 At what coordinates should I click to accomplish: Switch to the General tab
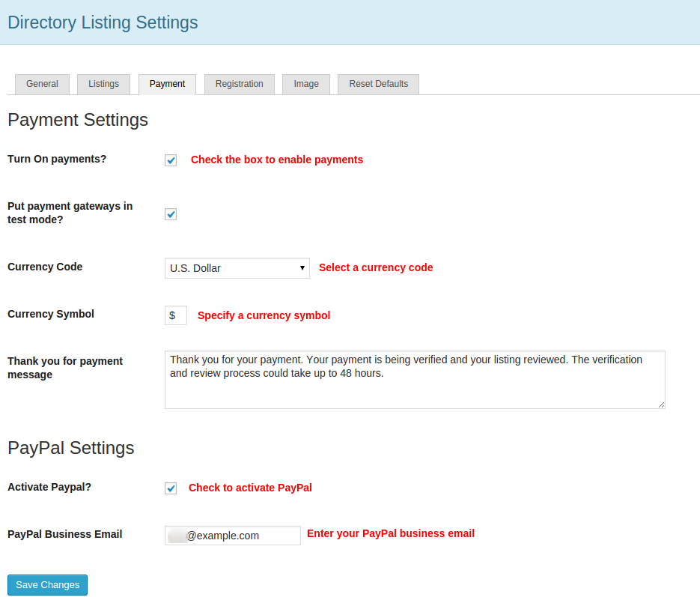click(x=42, y=84)
